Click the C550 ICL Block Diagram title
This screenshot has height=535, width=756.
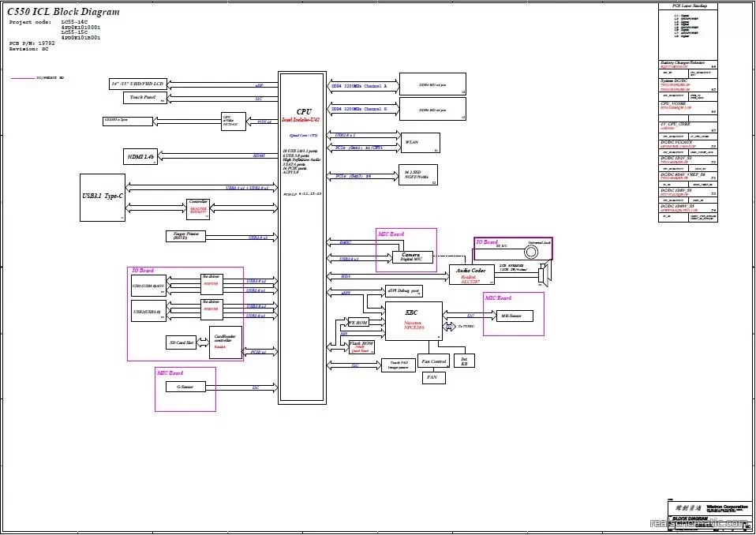point(63,12)
